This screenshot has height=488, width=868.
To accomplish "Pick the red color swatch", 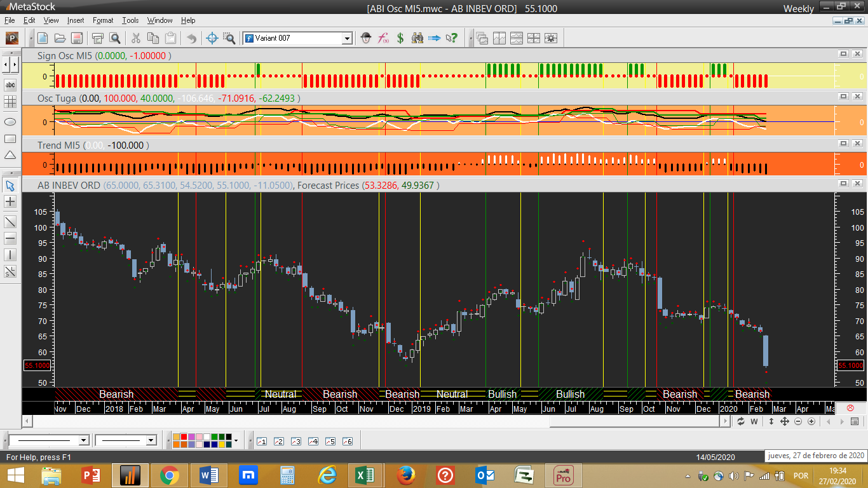I will [184, 437].
